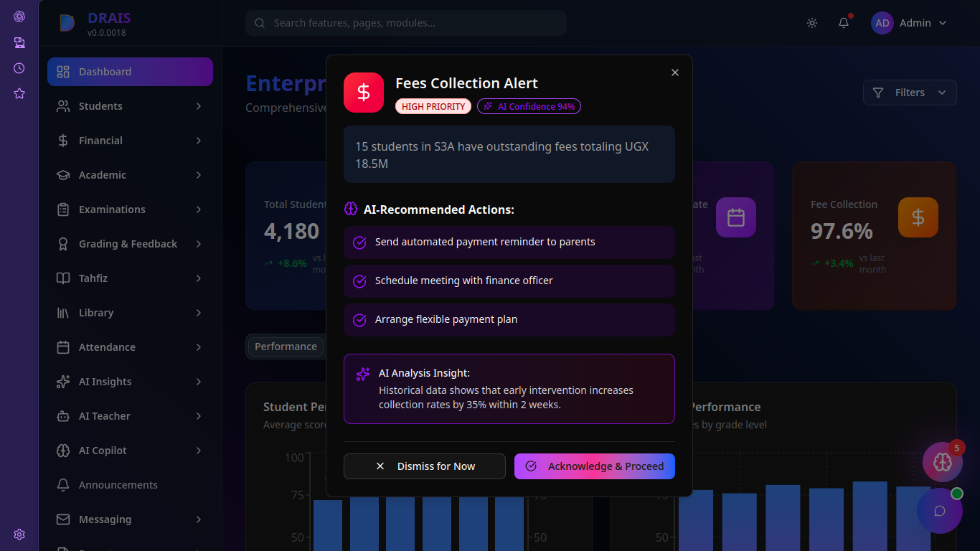Close the Fees Collection Alert dialog
Viewport: 980px width, 551px height.
[x=674, y=72]
